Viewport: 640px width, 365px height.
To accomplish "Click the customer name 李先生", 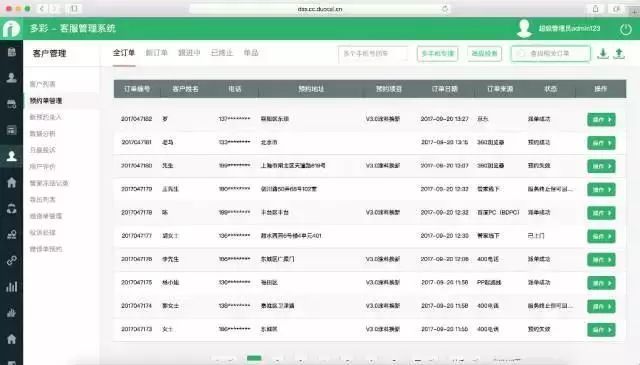I will 170,259.
